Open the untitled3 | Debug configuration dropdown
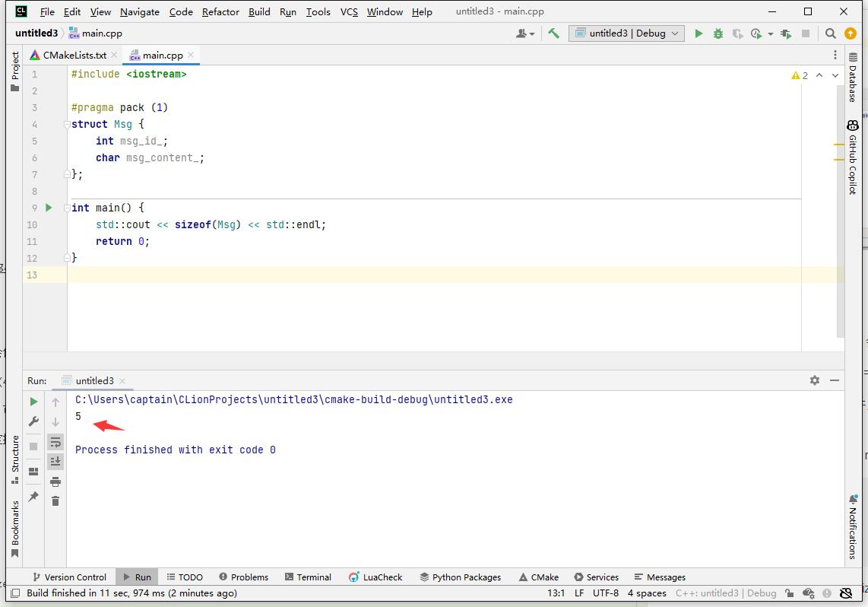 click(x=626, y=33)
